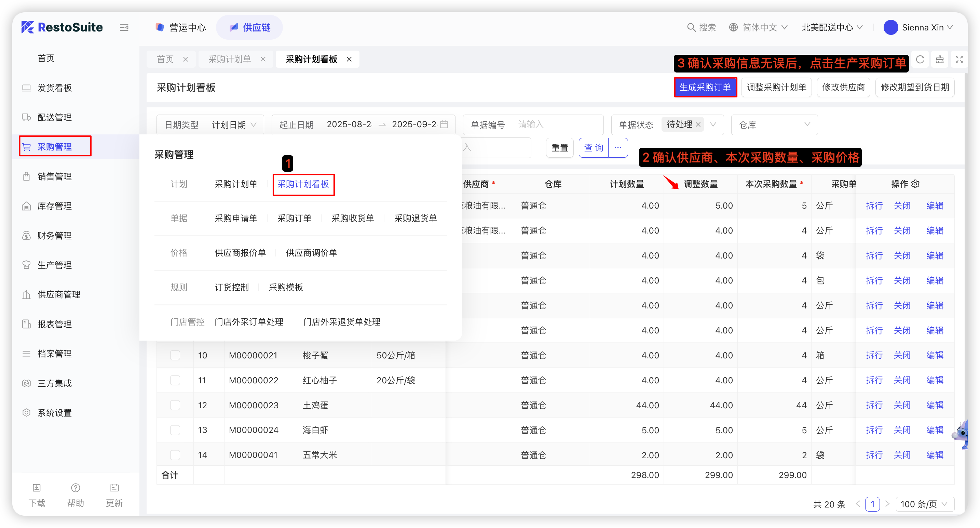The width and height of the screenshot is (980, 528).
Task: Collapse the sidebar using the menu fold icon
Action: tap(124, 27)
